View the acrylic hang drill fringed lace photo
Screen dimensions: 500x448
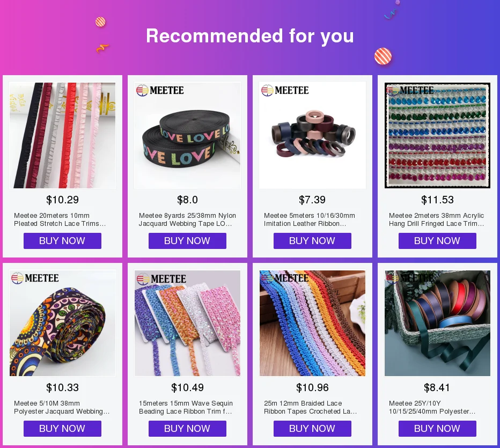[x=438, y=136]
